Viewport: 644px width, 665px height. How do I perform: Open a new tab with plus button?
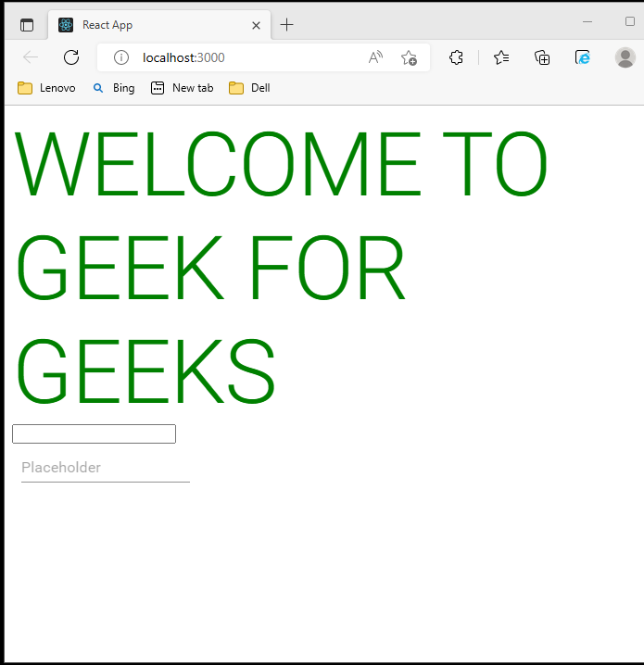click(x=287, y=25)
